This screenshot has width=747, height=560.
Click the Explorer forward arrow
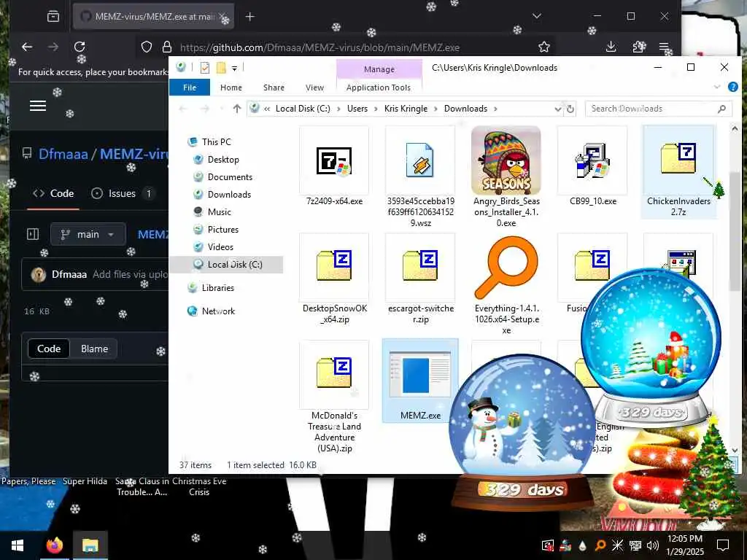click(205, 109)
